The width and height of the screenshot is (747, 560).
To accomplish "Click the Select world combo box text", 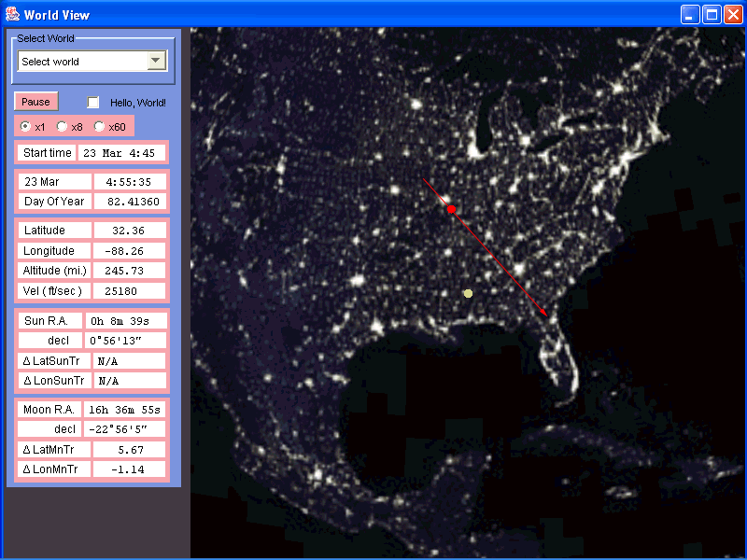I will 81,62.
